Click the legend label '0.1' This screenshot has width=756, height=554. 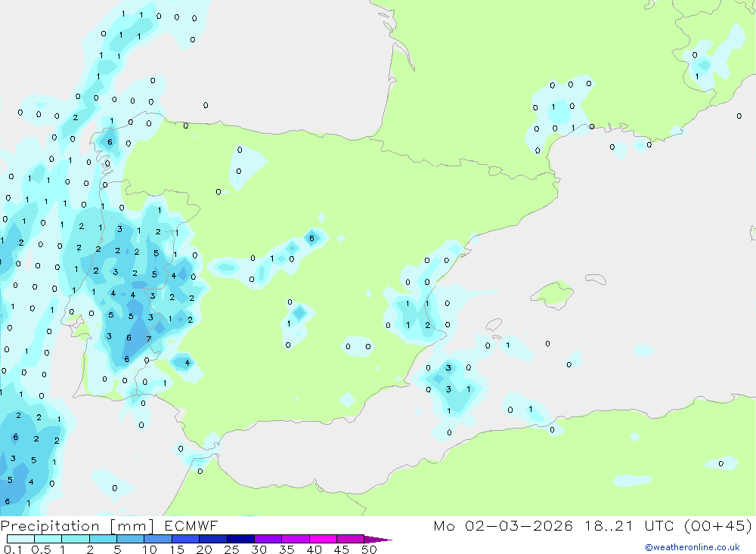[x=13, y=549]
